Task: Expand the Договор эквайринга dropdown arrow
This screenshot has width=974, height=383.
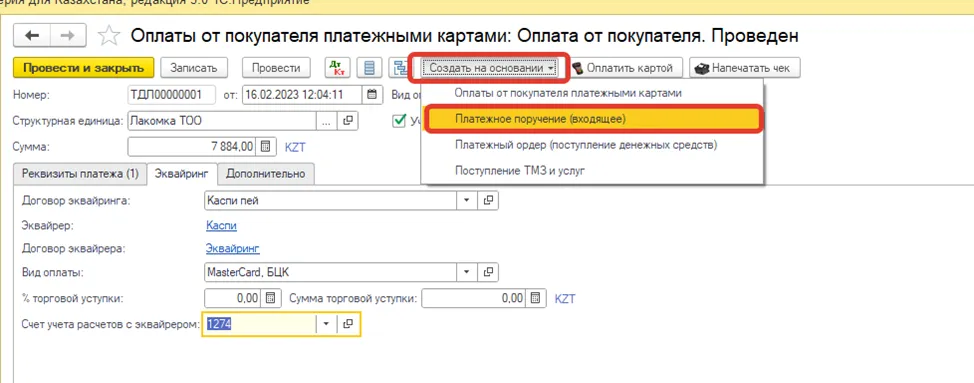Action: click(x=467, y=201)
